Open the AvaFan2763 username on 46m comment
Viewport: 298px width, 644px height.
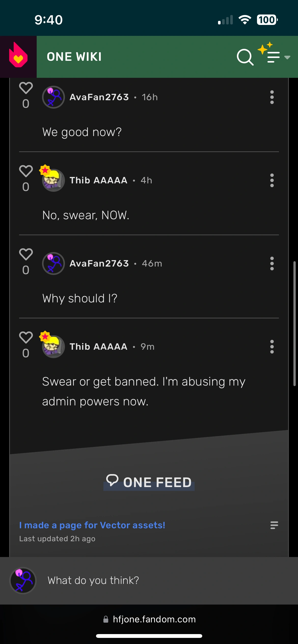pyautogui.click(x=99, y=264)
